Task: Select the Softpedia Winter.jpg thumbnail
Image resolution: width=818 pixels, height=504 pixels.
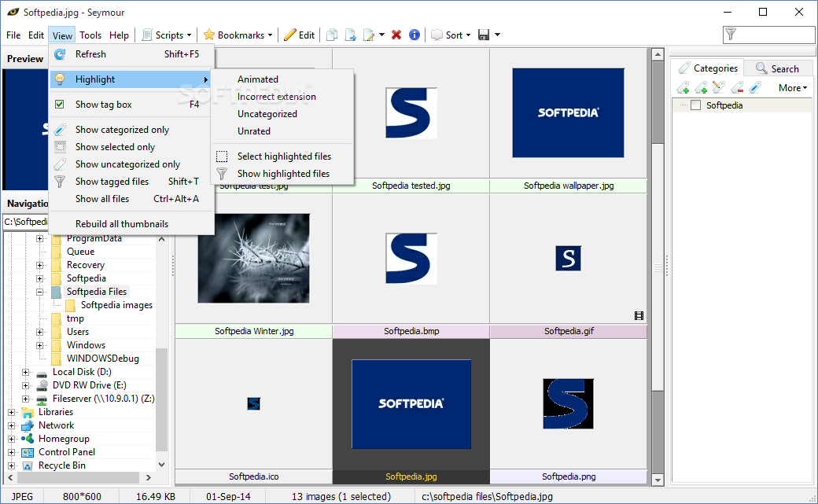Action: point(253,258)
